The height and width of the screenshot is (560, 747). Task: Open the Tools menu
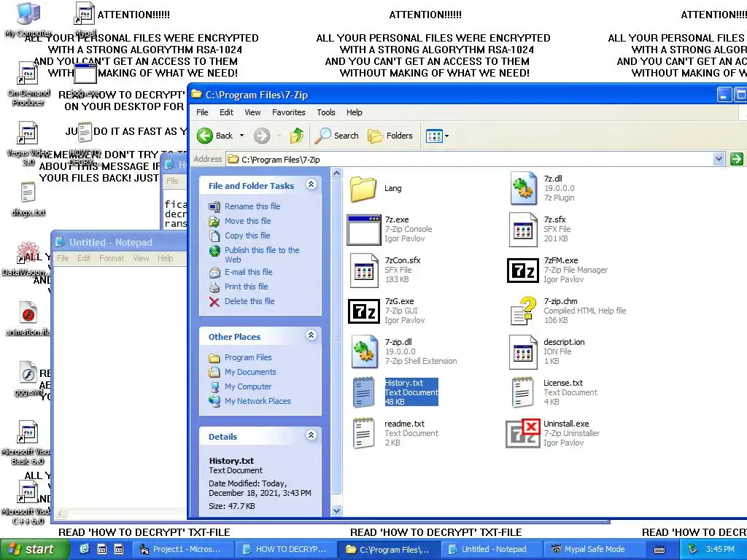click(x=326, y=112)
